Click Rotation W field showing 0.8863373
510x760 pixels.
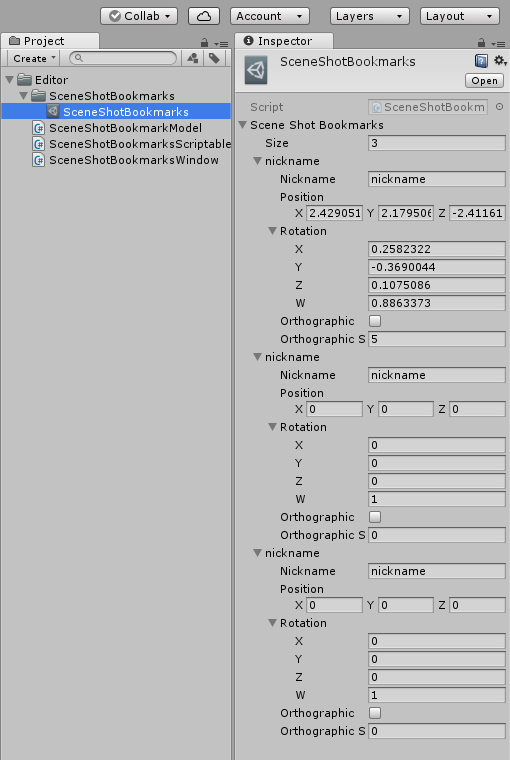(x=436, y=302)
